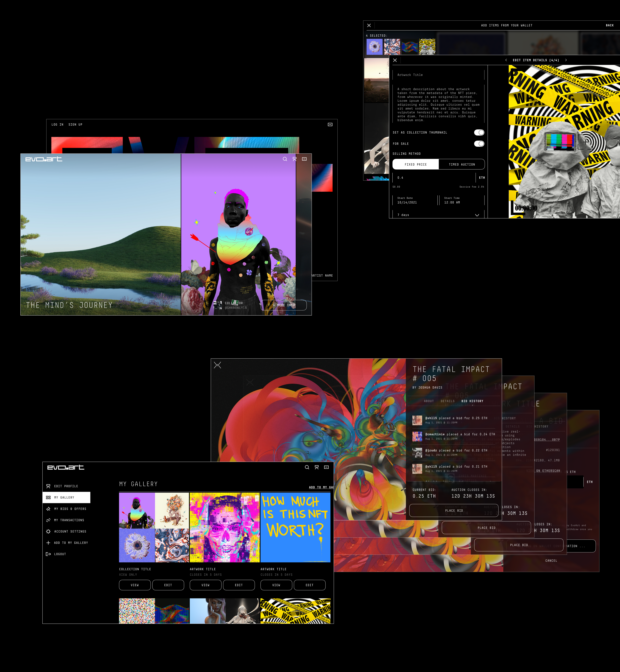The height and width of the screenshot is (672, 620).
Task: Click Place Bid on the front Fatal Impact panel
Action: click(454, 510)
